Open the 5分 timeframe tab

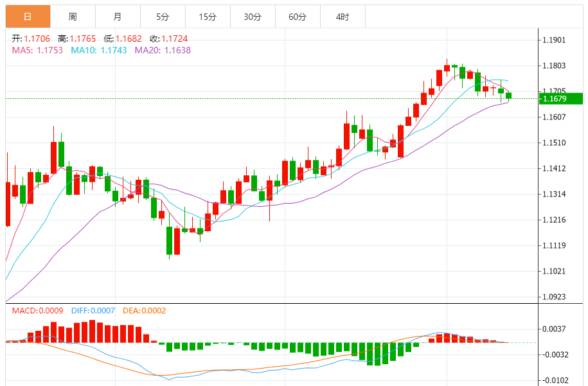pos(163,17)
